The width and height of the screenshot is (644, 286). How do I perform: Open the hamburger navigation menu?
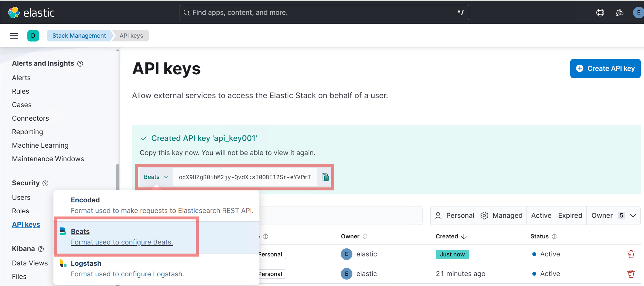[x=14, y=36]
